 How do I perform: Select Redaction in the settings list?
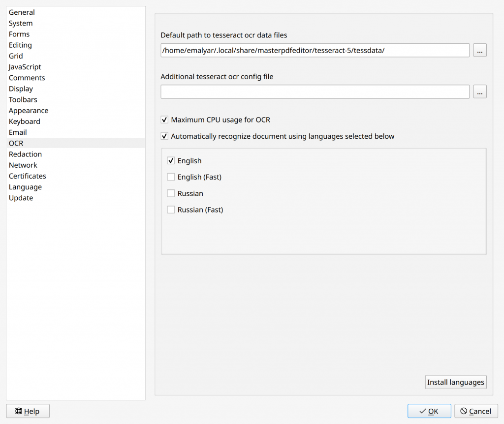click(x=25, y=154)
